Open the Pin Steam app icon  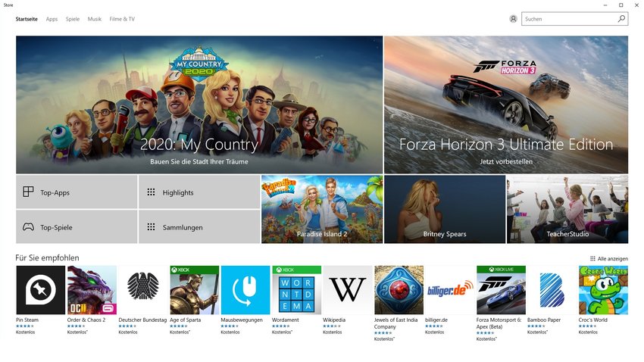click(x=41, y=290)
